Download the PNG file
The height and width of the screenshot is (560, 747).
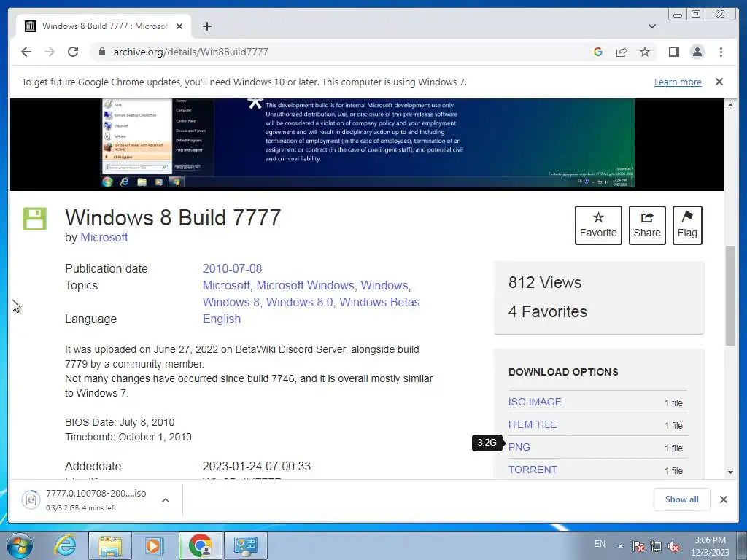519,447
